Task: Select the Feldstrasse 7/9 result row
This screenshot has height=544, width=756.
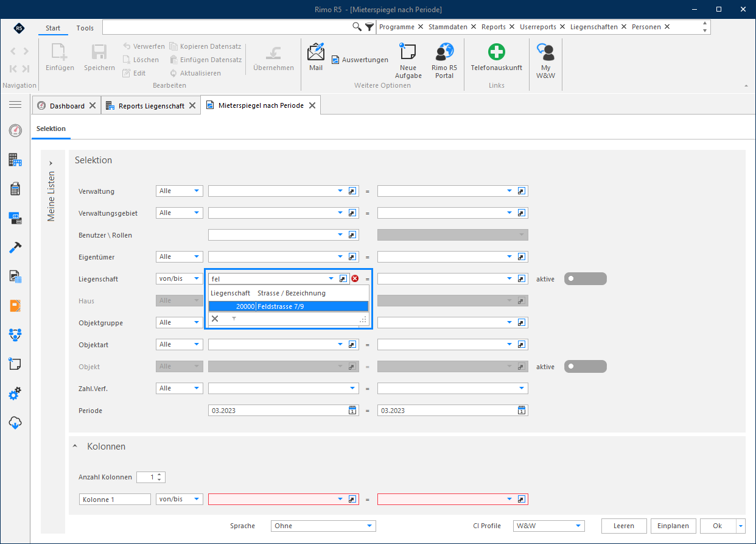Action: pyautogui.click(x=288, y=306)
